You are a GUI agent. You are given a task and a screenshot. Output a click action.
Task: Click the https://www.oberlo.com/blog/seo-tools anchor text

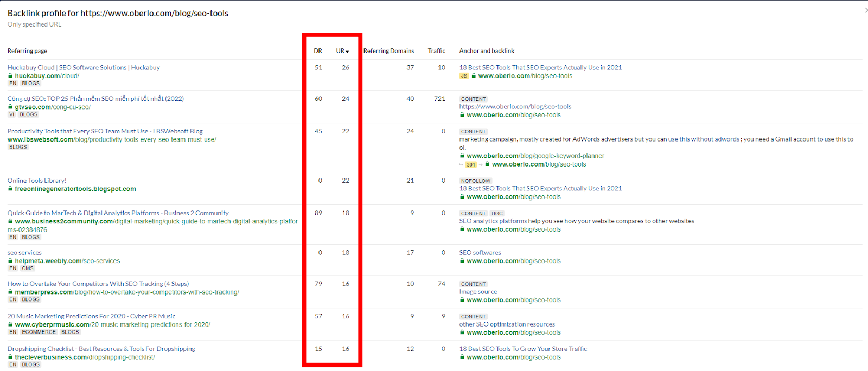[515, 107]
